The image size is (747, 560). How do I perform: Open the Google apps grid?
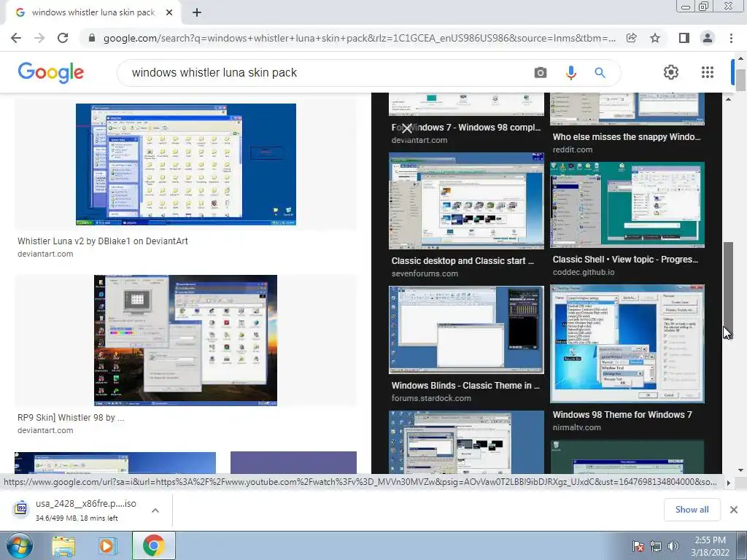click(x=708, y=72)
